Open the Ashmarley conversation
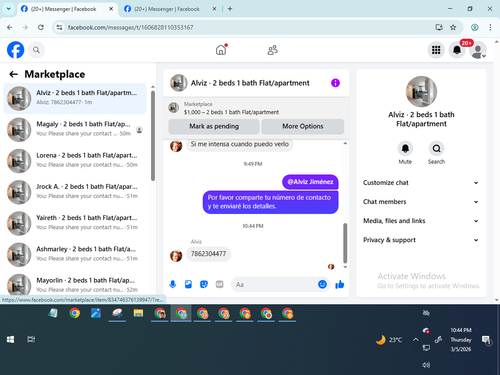This screenshot has height=375, width=500. tap(75, 254)
